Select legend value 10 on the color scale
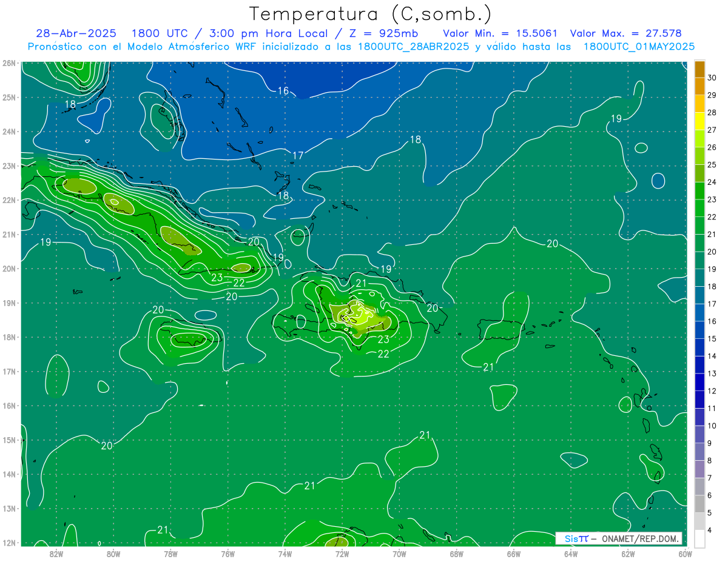The height and width of the screenshot is (562, 728). pyautogui.click(x=712, y=426)
